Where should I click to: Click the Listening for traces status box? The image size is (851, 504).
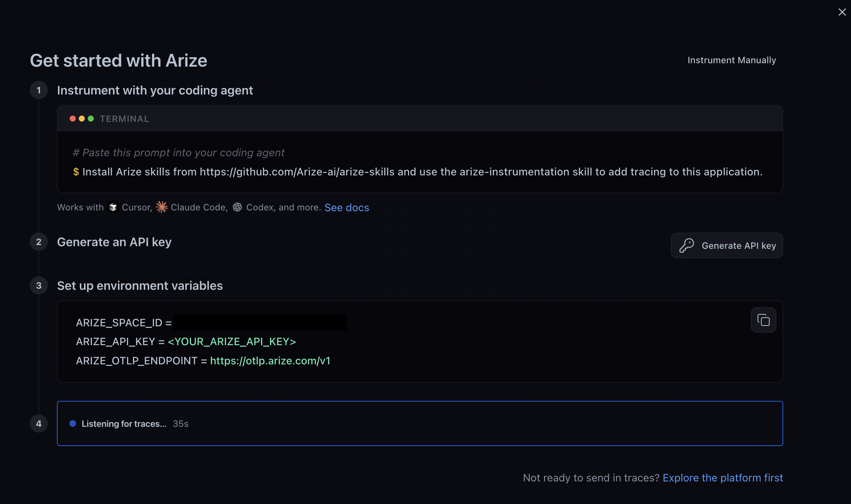pyautogui.click(x=420, y=423)
